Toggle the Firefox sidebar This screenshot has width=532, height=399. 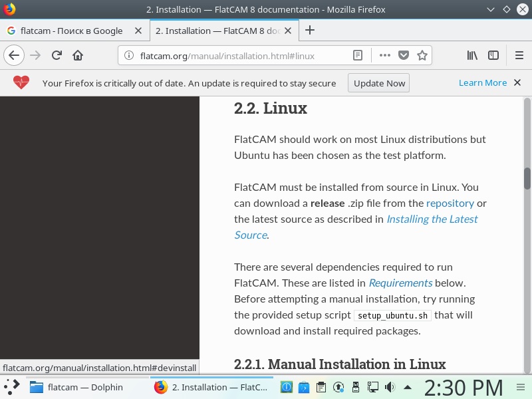pyautogui.click(x=493, y=55)
